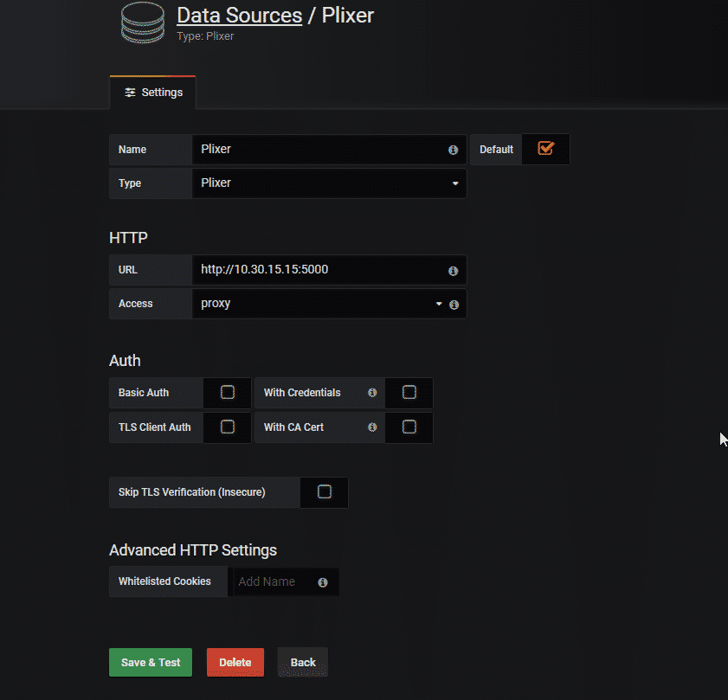Enable the Basic Auth checkbox
The width and height of the screenshot is (728, 700).
228,392
